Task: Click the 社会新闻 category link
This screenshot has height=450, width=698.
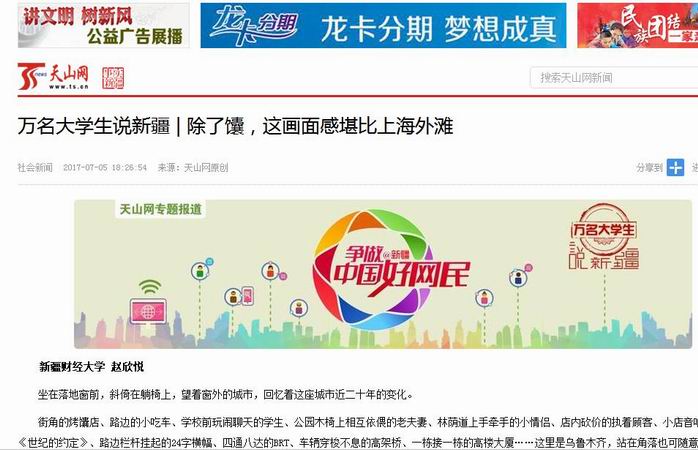Action: click(35, 168)
